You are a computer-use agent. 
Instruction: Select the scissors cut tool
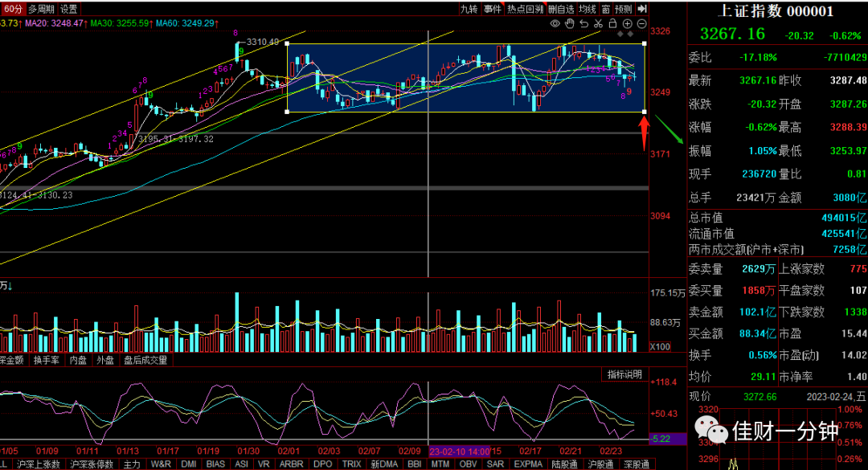point(599,24)
